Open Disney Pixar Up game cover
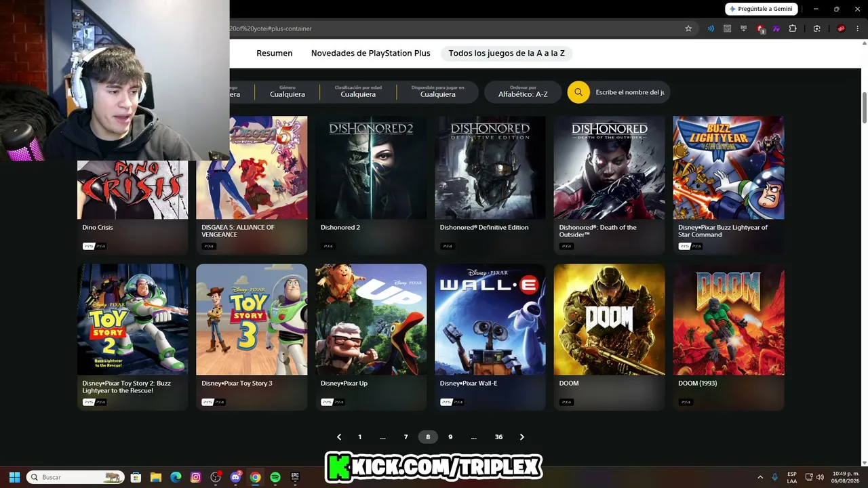 click(371, 319)
